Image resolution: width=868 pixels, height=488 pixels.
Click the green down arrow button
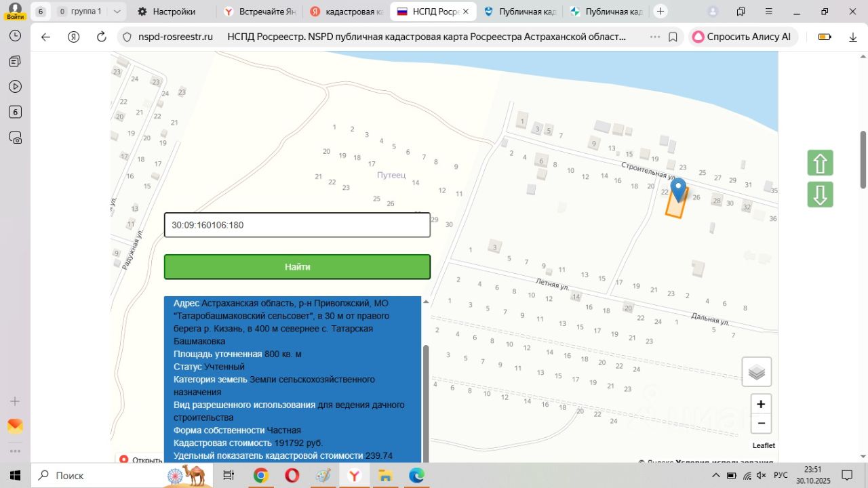point(820,195)
